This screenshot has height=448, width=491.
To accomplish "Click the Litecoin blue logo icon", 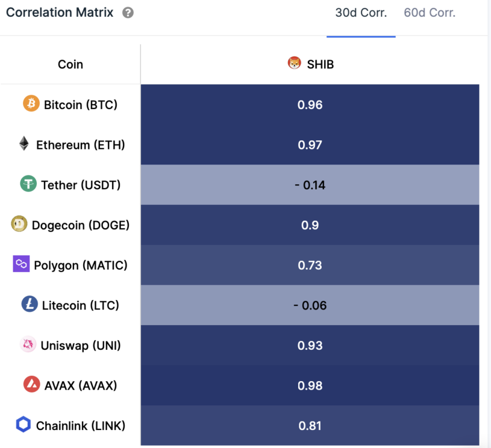I will click(x=29, y=304).
